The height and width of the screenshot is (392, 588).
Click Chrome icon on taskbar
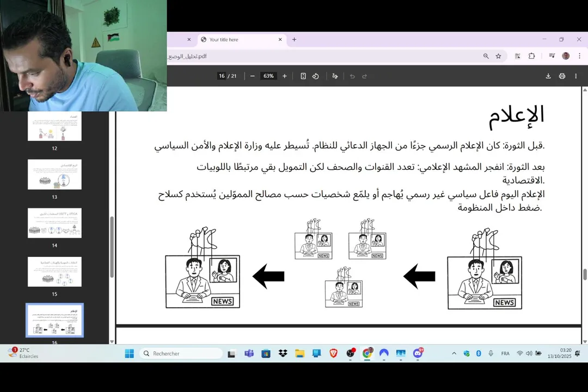coord(367,353)
